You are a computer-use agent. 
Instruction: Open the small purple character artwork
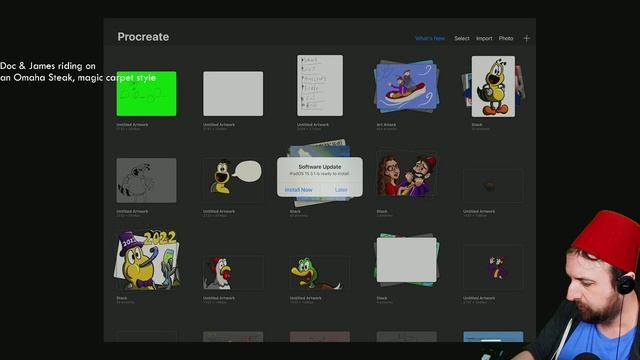click(493, 267)
